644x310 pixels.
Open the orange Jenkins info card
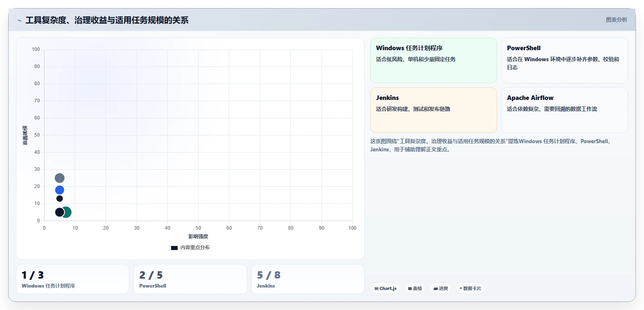click(x=434, y=110)
